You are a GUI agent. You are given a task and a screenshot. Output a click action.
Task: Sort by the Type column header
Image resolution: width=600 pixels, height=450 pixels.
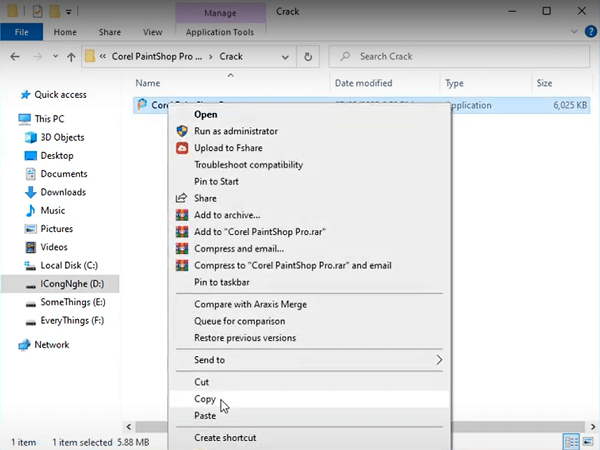454,83
